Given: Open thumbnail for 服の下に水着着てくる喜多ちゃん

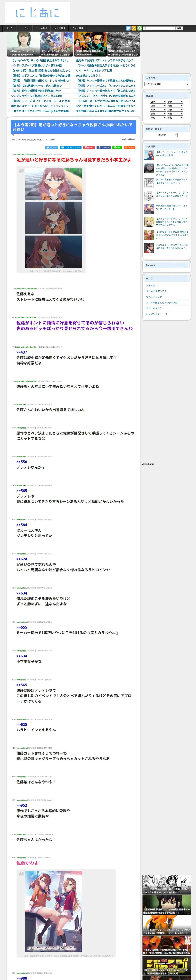Looking at the screenshot, I should pyautogui.click(x=149, y=183).
